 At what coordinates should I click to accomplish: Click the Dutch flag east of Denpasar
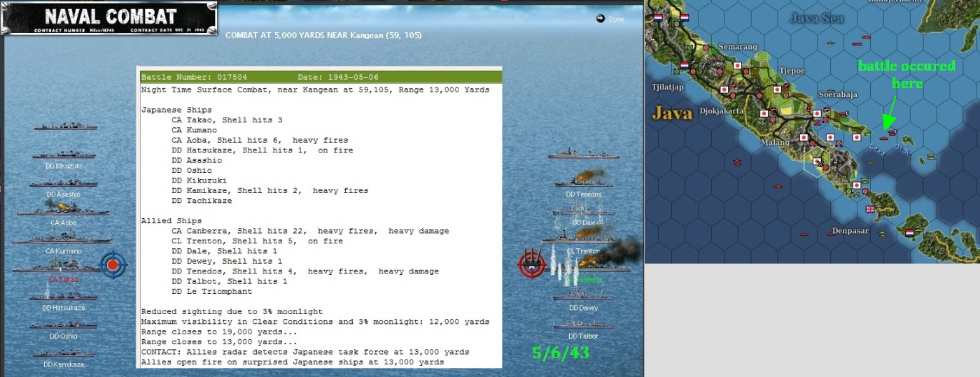click(910, 233)
